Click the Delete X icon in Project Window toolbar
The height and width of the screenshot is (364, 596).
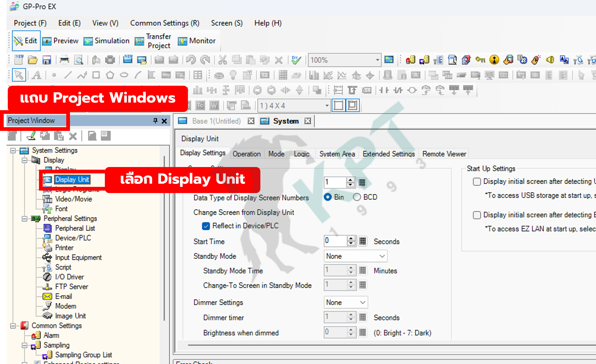pyautogui.click(x=73, y=136)
